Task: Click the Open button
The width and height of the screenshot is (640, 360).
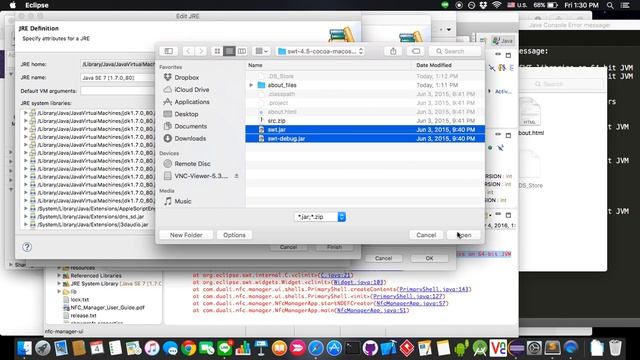Action: [x=464, y=235]
